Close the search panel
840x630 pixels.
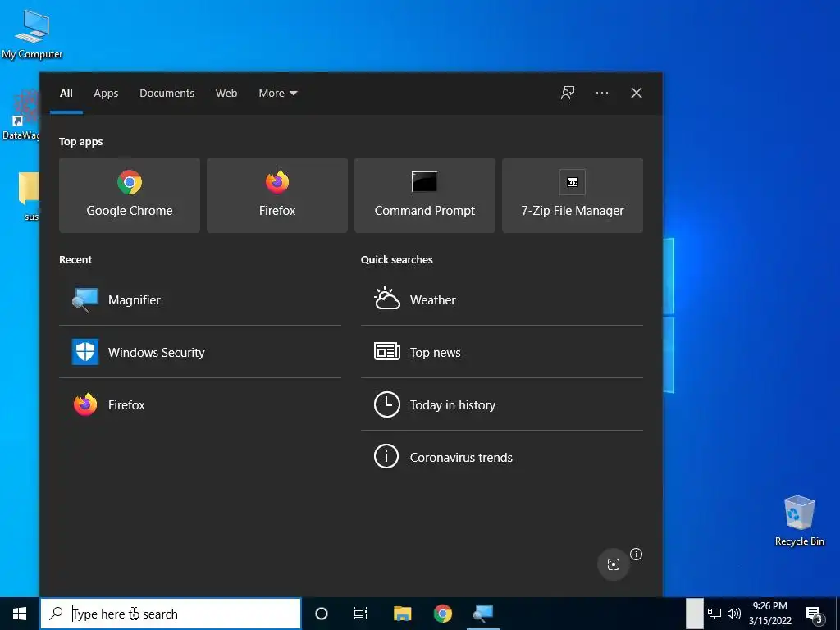[x=637, y=93]
